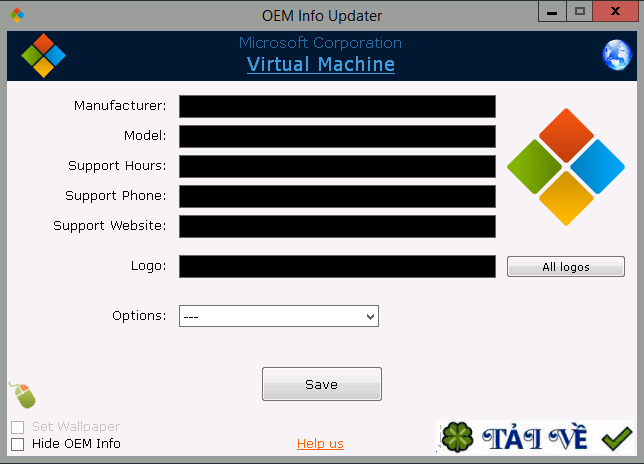Follow the Help us link
Image resolution: width=644 pixels, height=464 pixels.
coord(320,443)
